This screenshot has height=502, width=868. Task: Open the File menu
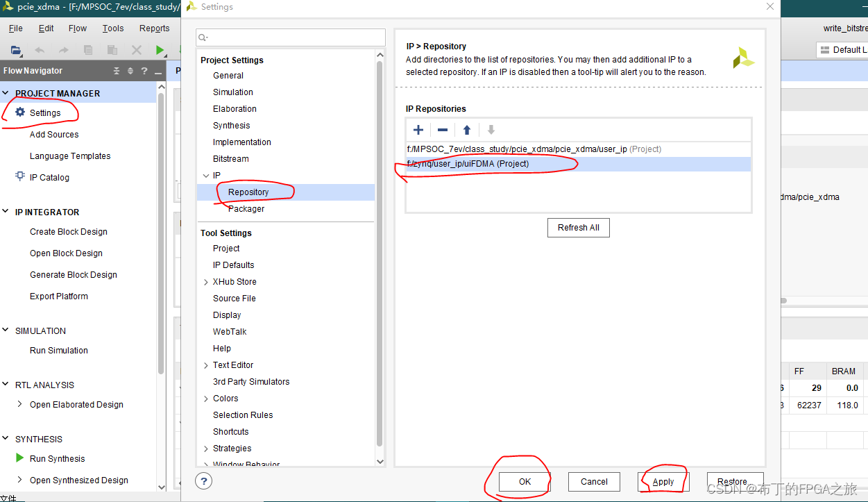coord(15,28)
